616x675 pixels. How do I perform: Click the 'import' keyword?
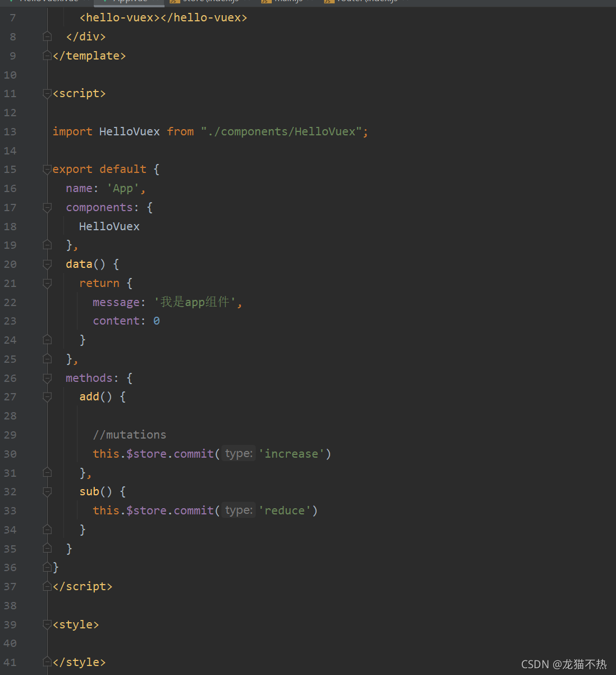point(72,132)
